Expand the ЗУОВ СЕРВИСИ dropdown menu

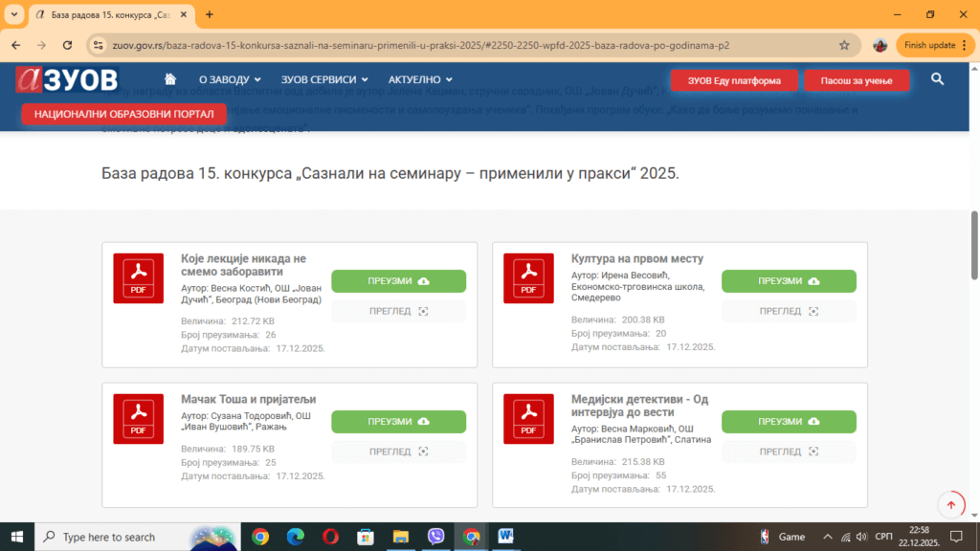click(325, 79)
